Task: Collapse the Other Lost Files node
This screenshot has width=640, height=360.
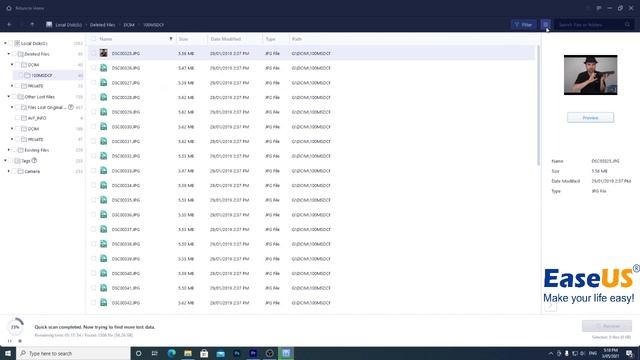Action: tap(9, 96)
